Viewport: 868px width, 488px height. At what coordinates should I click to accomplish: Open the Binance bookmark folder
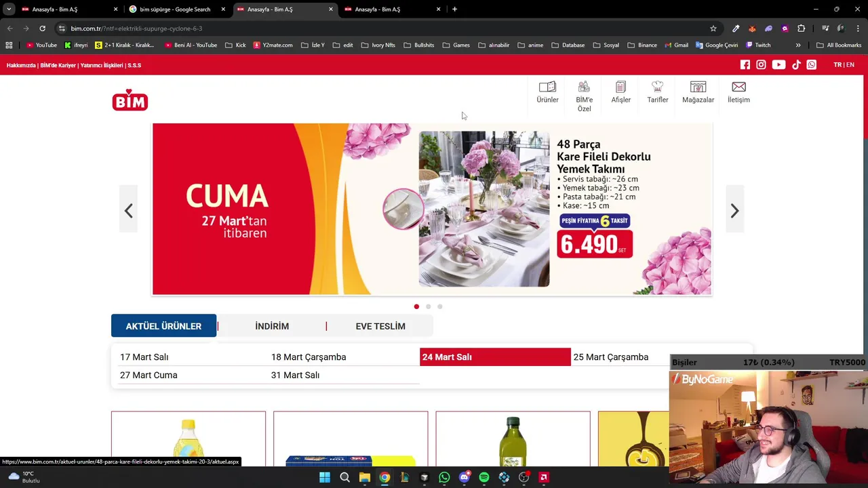pyautogui.click(x=642, y=45)
